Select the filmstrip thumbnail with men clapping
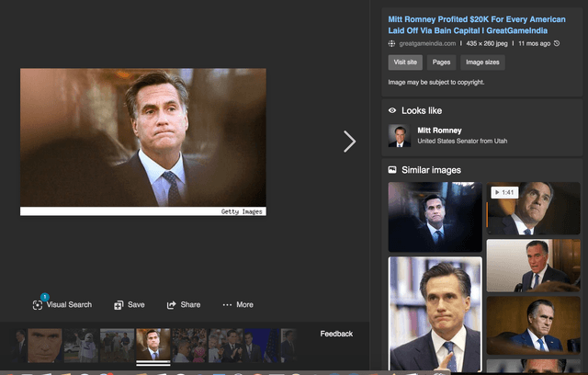Viewport: 588px width, 375px height. (x=225, y=346)
